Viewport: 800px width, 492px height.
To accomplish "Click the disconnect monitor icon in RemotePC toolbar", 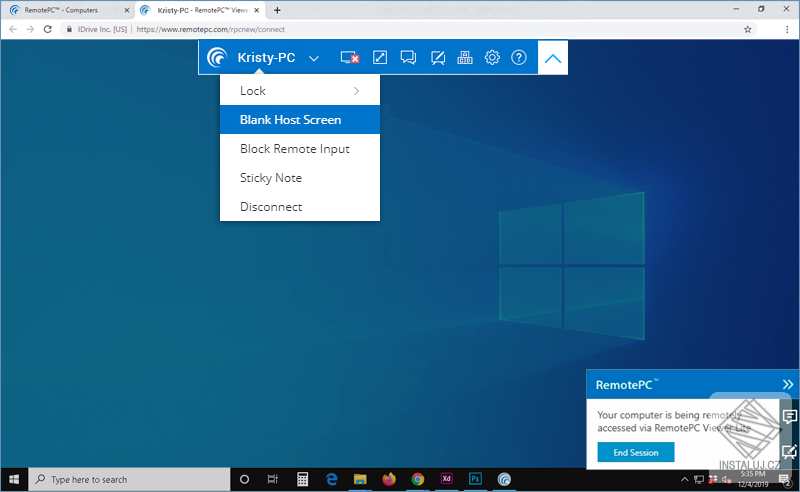I will coord(349,58).
